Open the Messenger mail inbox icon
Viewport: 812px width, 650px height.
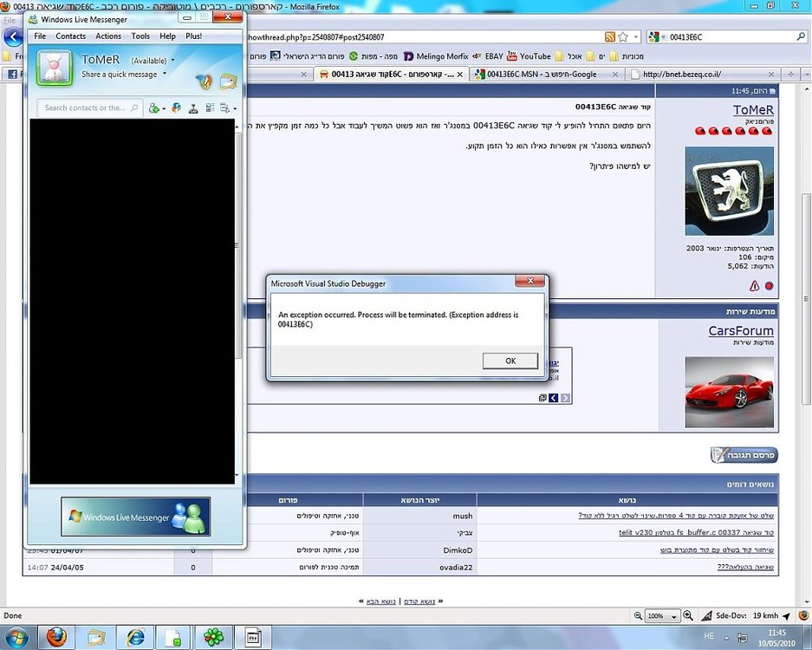[x=228, y=81]
